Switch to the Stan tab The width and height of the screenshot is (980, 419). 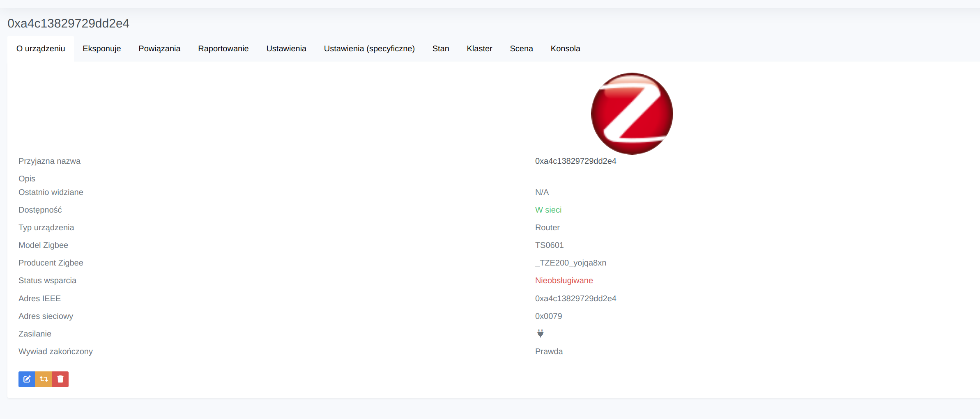tap(440, 48)
